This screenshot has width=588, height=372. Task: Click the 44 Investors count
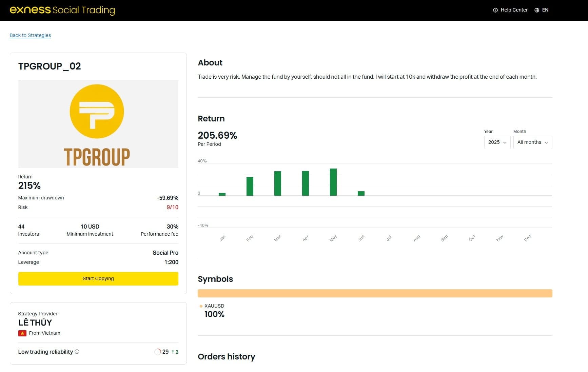[21, 227]
